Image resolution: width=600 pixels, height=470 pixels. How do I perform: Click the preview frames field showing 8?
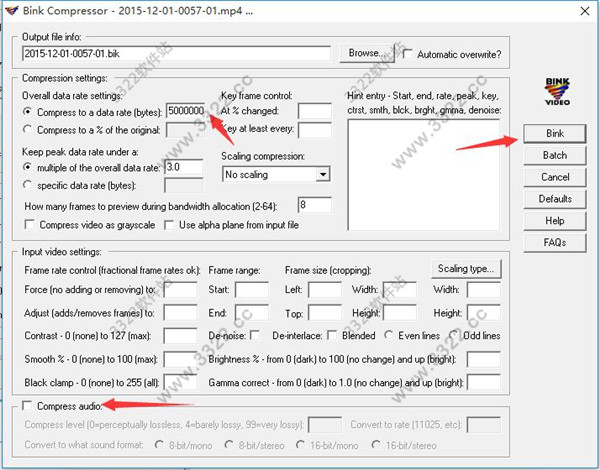pyautogui.click(x=315, y=205)
